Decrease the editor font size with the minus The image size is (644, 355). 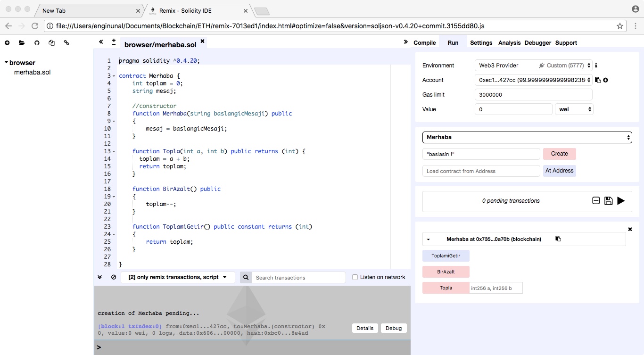114,45
